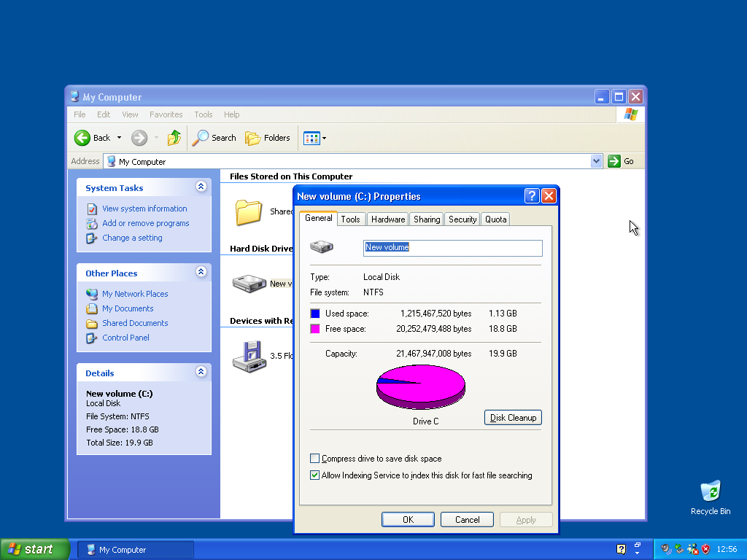The width and height of the screenshot is (747, 560).
Task: Open the View menu
Action: [130, 114]
